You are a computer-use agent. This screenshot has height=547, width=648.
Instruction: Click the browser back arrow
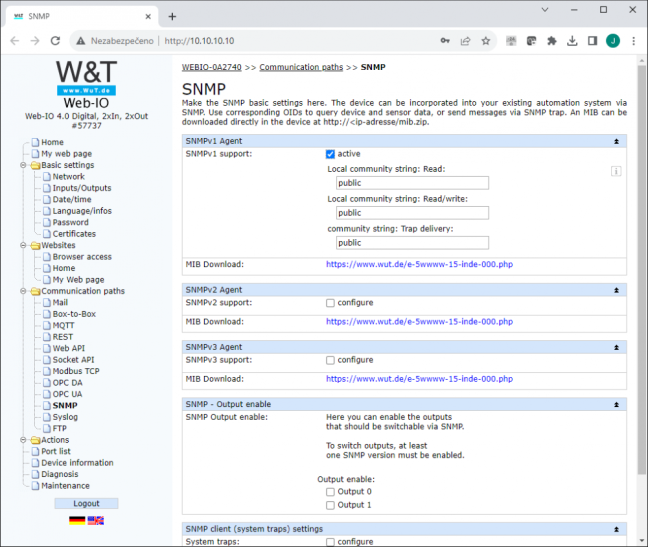pos(15,41)
